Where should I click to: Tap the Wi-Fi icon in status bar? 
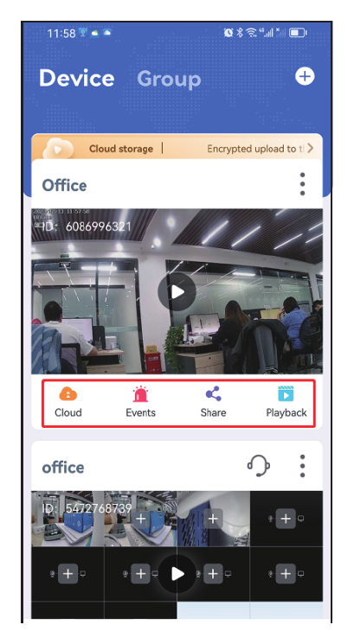coord(251,33)
